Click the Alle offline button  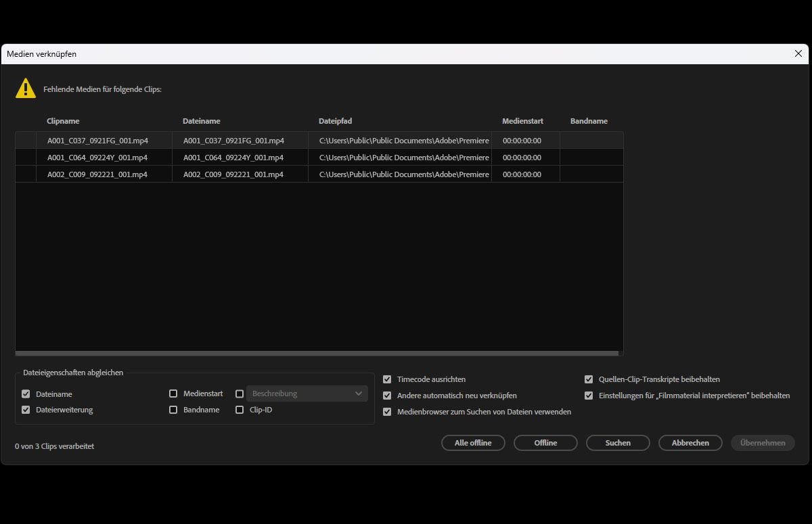click(473, 443)
